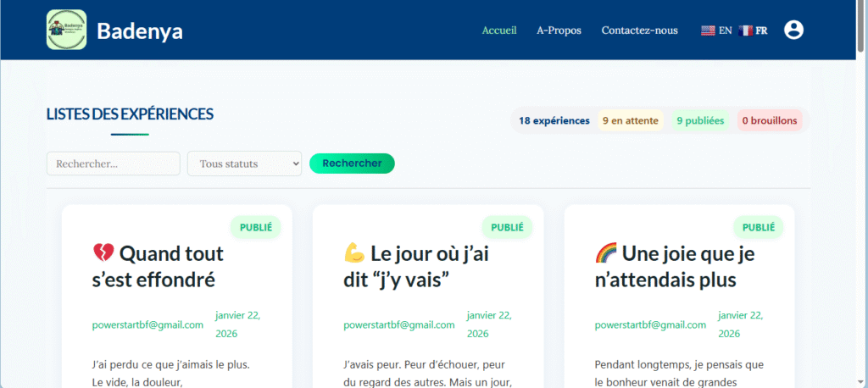Switch language to EN
Image resolution: width=868 pixels, height=388 pixels.
coord(726,30)
